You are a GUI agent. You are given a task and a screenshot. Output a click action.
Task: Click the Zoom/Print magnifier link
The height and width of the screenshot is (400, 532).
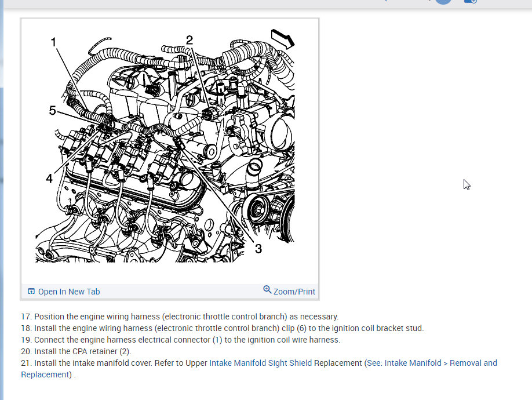(289, 291)
